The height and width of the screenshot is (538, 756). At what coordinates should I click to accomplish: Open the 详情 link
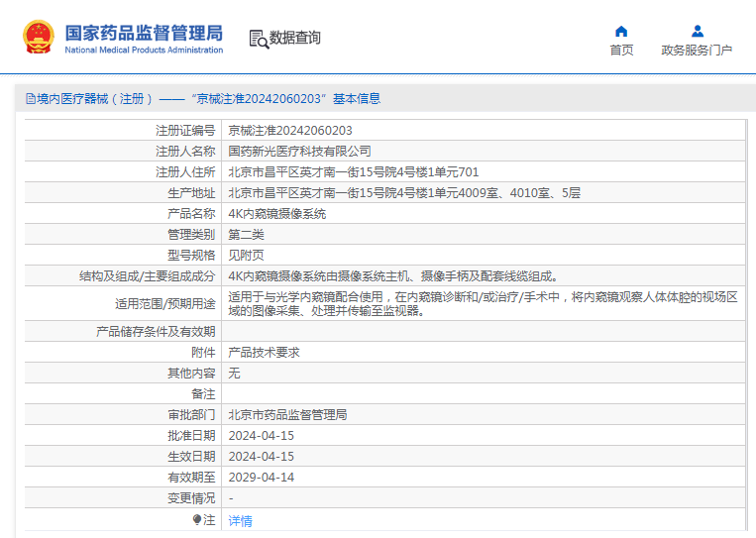click(240, 520)
